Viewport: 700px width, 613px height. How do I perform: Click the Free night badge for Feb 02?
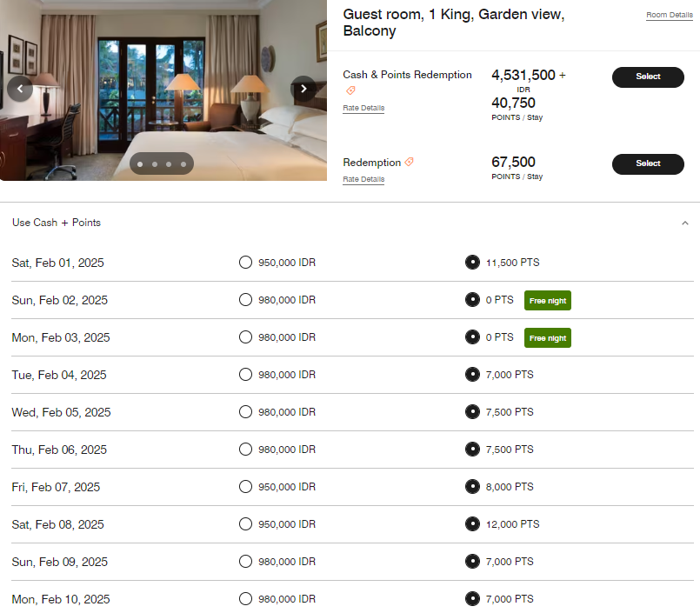click(547, 300)
